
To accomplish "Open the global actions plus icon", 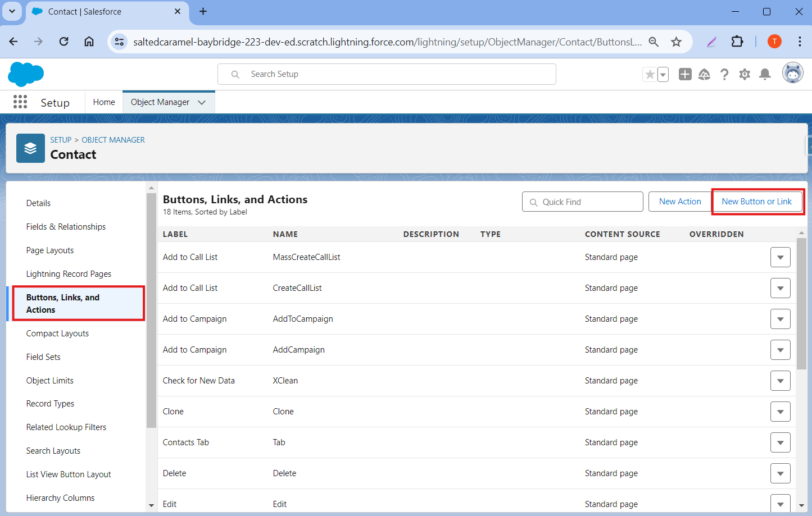I will [x=685, y=74].
